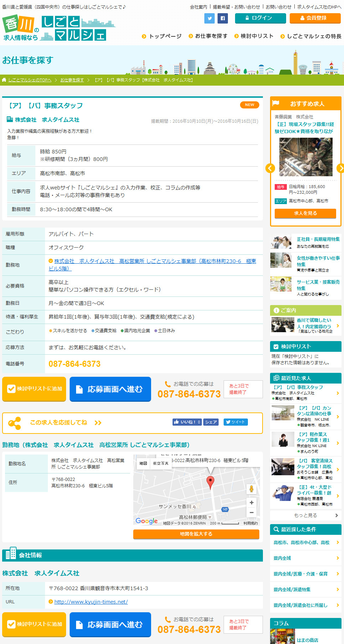Open 県内全域/派遣特集 search condition
Screen dimensions: 344x644
click(306, 590)
